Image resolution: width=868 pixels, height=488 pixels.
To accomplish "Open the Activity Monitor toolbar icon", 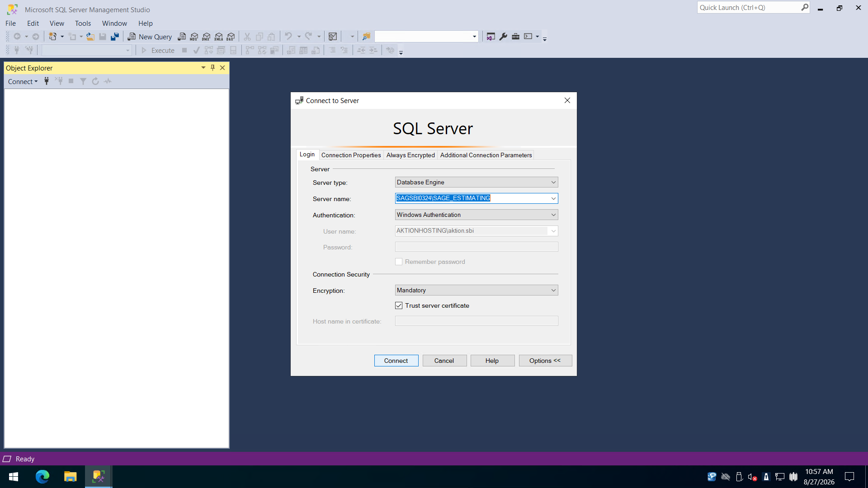I will click(x=333, y=37).
